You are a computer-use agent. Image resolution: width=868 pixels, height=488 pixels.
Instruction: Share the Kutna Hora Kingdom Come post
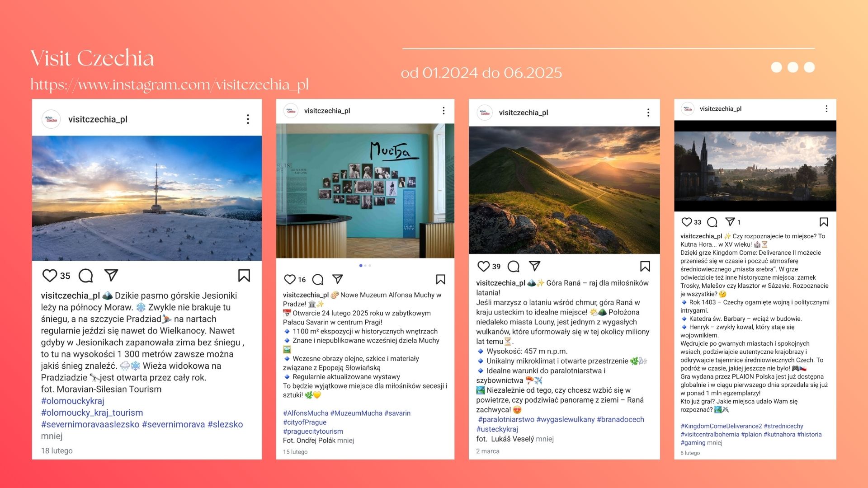(x=730, y=221)
